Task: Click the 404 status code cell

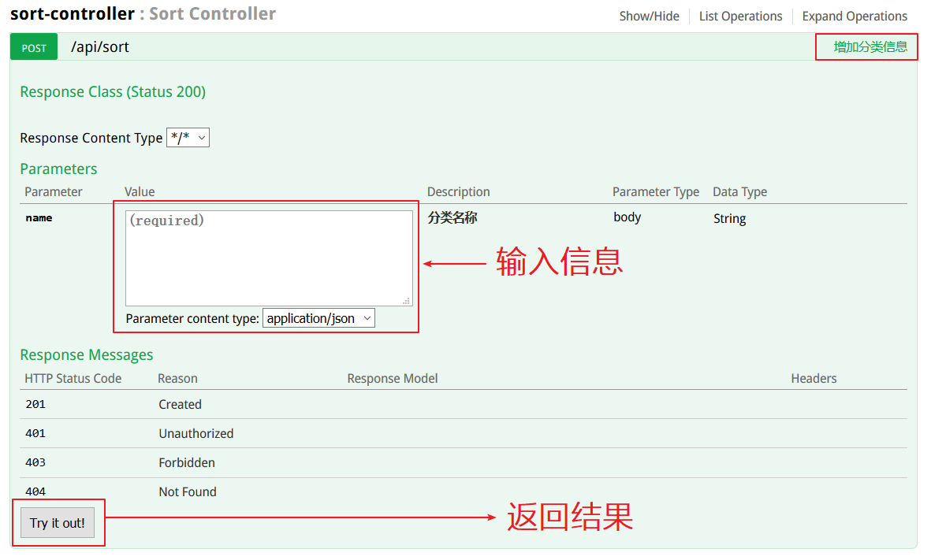Action: point(35,491)
